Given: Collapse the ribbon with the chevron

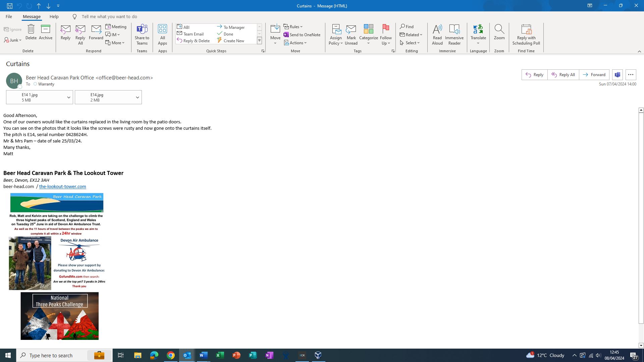Looking at the screenshot, I should pyautogui.click(x=639, y=51).
